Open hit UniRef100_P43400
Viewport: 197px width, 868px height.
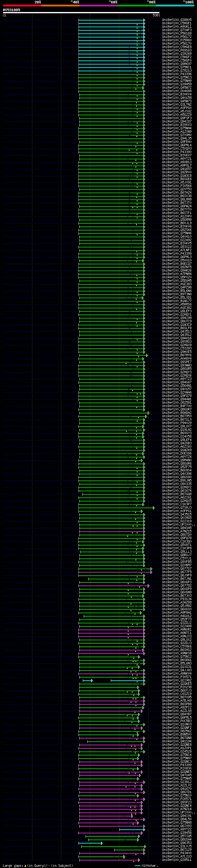[177, 853]
